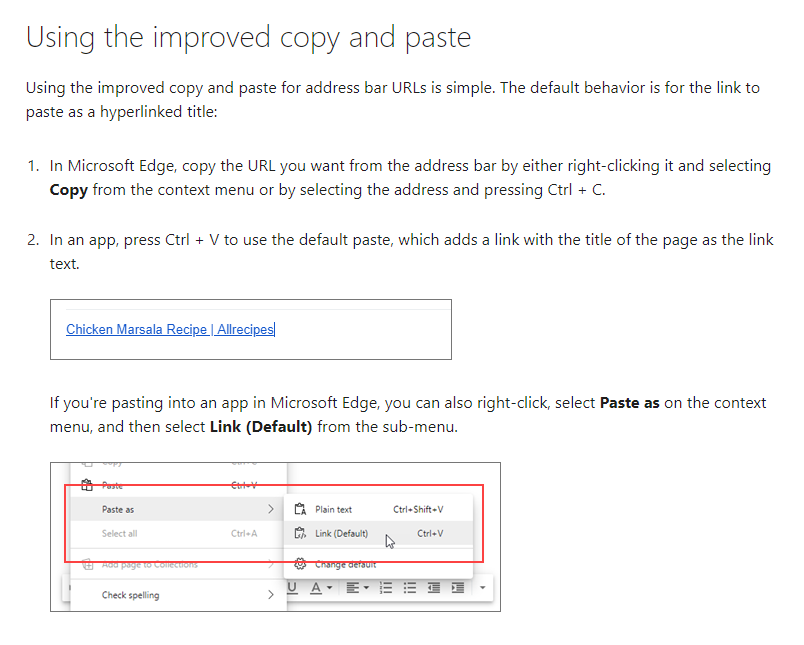
Task: Click Change default in the paste submenu
Action: pos(346,564)
